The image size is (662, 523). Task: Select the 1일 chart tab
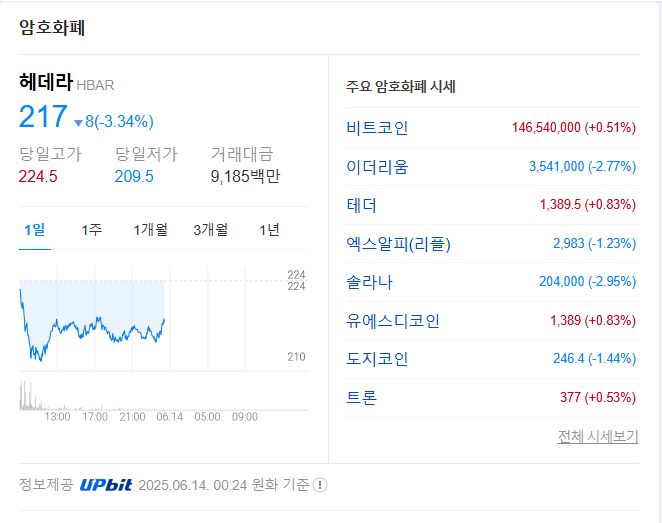pyautogui.click(x=35, y=230)
